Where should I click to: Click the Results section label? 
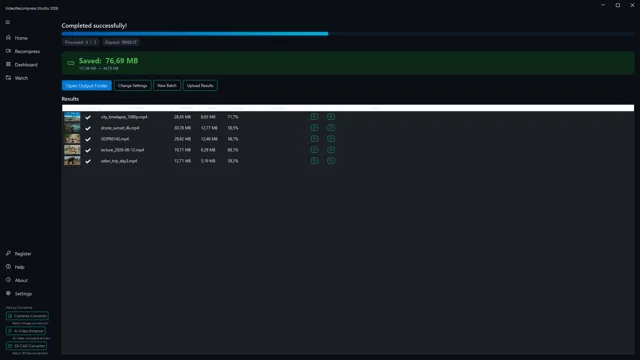[x=70, y=99]
